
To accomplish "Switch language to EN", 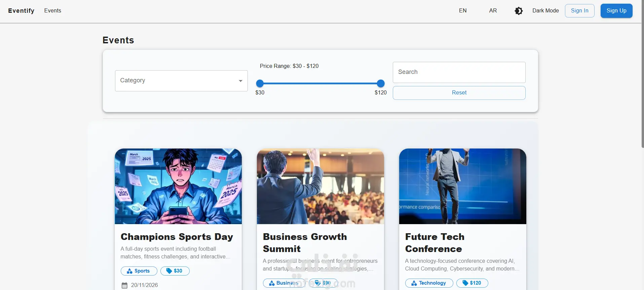I will point(463,11).
